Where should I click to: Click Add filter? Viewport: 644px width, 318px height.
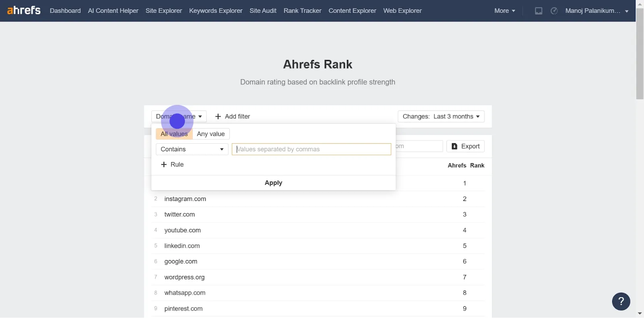pyautogui.click(x=233, y=116)
